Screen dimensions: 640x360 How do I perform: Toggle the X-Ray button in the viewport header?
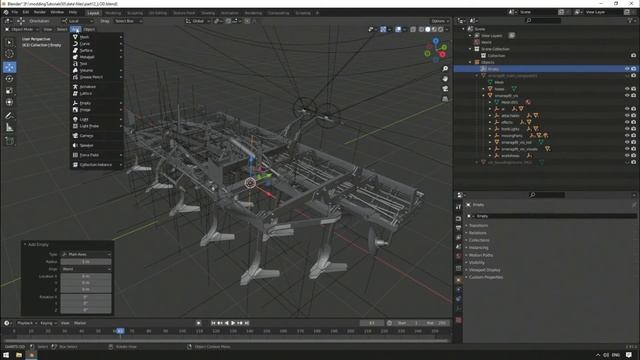click(x=413, y=29)
